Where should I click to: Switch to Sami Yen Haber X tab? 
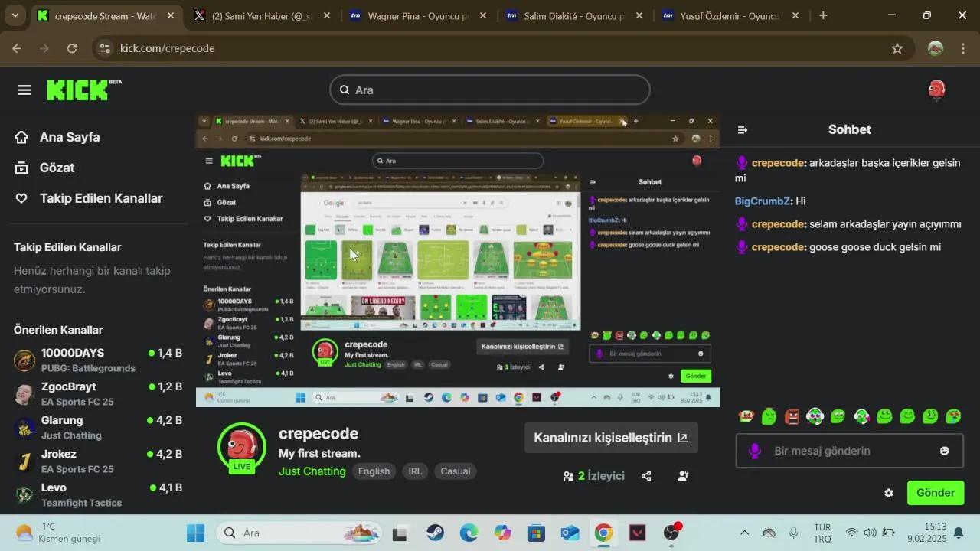(260, 15)
